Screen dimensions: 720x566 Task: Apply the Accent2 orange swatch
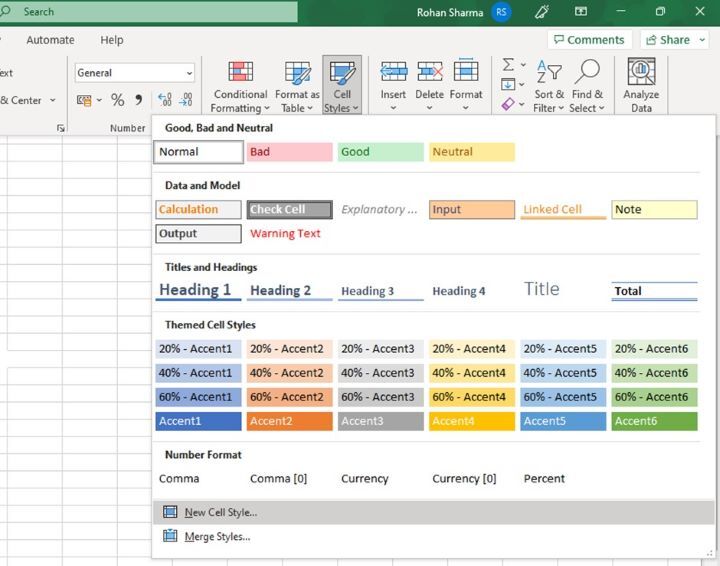tap(290, 421)
